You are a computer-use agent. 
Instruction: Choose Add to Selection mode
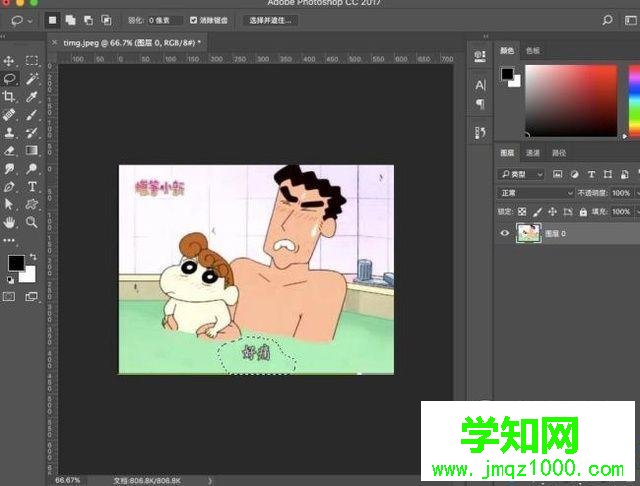[71, 20]
